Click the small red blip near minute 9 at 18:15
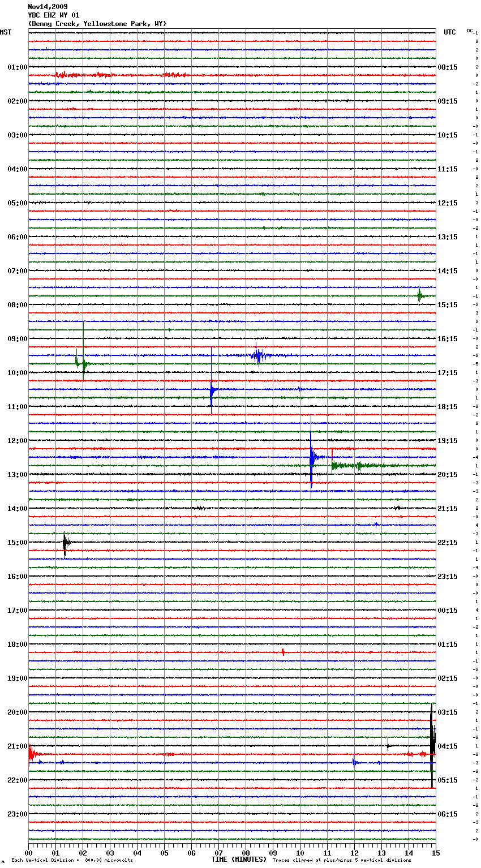Viewport: 481px width, 868px height. (283, 652)
